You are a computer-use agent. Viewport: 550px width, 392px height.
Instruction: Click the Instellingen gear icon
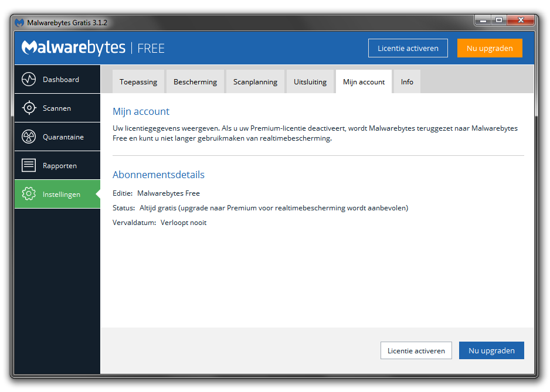pos(29,194)
